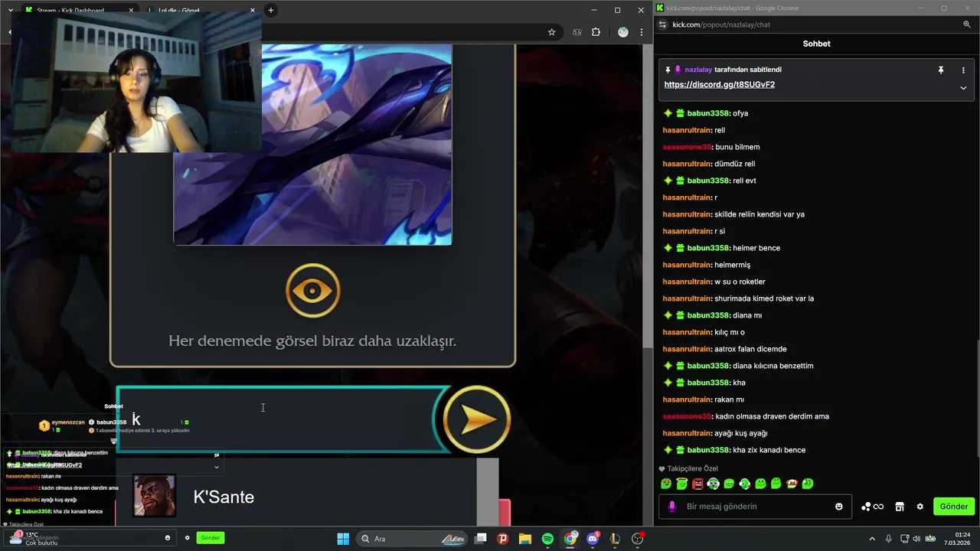The image size is (980, 551).
Task: Click the zoomed champion splash art image
Action: [x=312, y=145]
